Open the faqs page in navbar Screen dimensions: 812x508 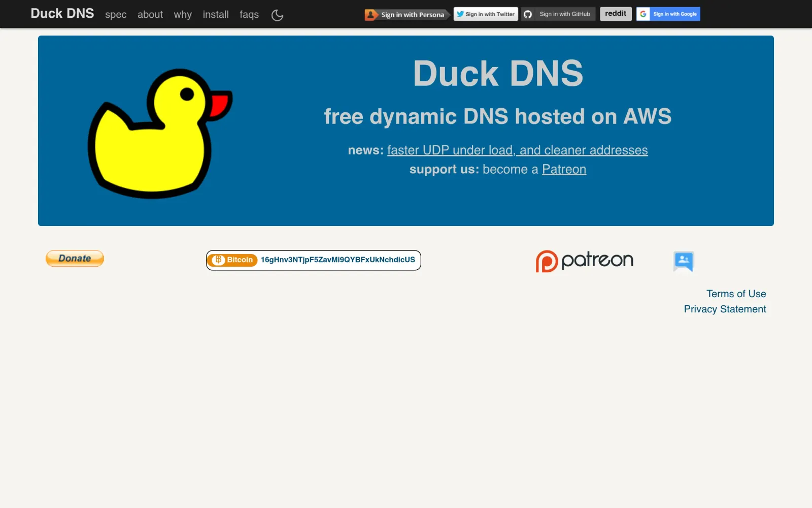click(x=249, y=15)
